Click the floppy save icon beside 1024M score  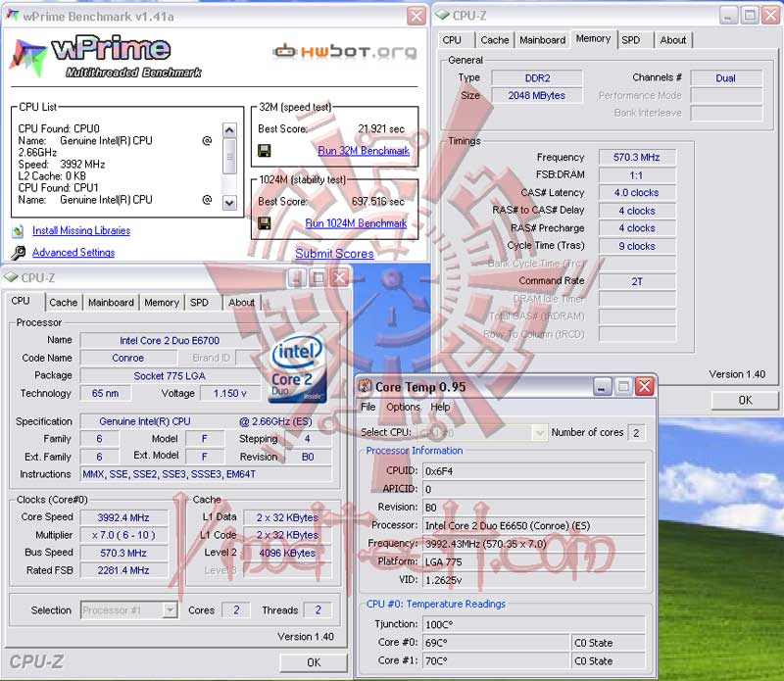(265, 223)
